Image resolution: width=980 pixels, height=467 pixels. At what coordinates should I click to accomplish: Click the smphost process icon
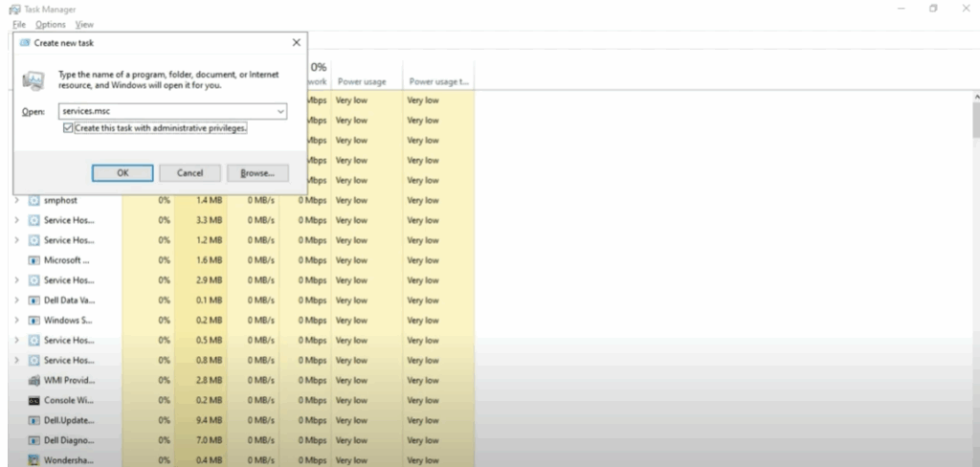click(33, 201)
